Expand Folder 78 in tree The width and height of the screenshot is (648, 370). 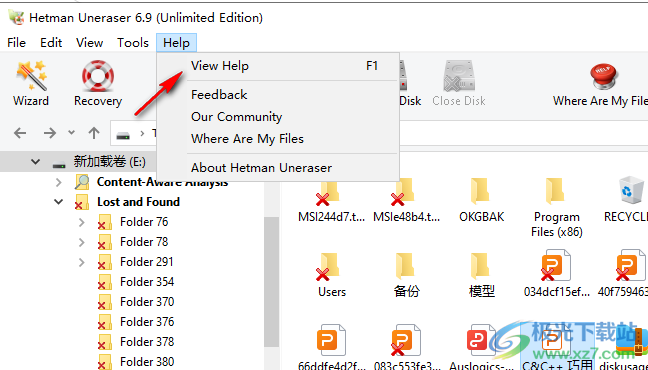[x=81, y=242]
